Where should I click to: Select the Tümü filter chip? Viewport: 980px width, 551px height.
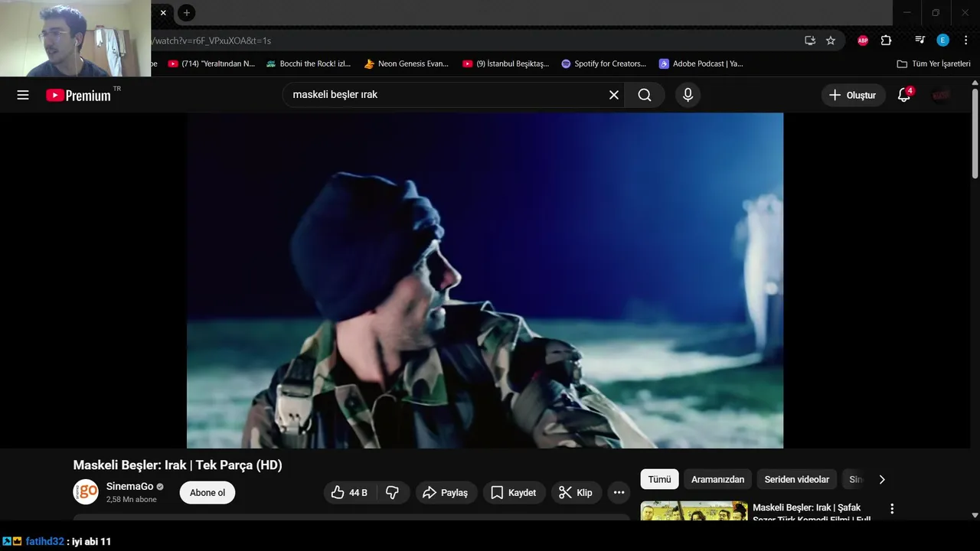(659, 480)
